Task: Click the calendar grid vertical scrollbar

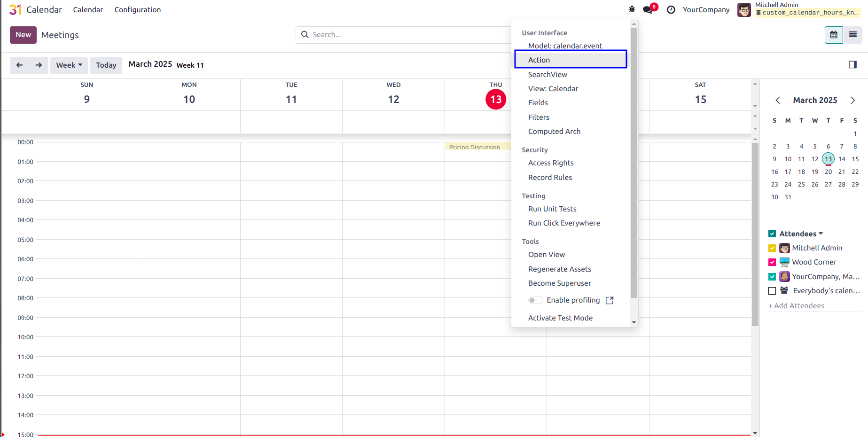Action: tap(755, 234)
